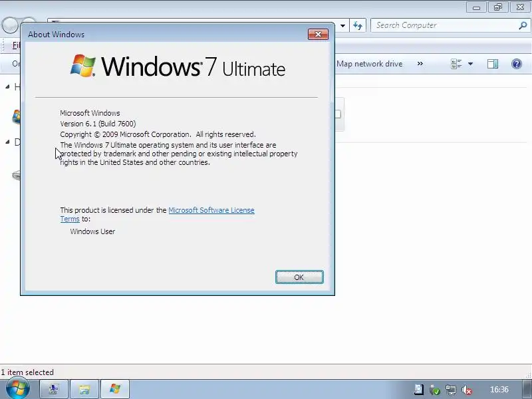Click the Windows 7 Ultimate logo banner
This screenshot has width=532, height=399.
178,66
